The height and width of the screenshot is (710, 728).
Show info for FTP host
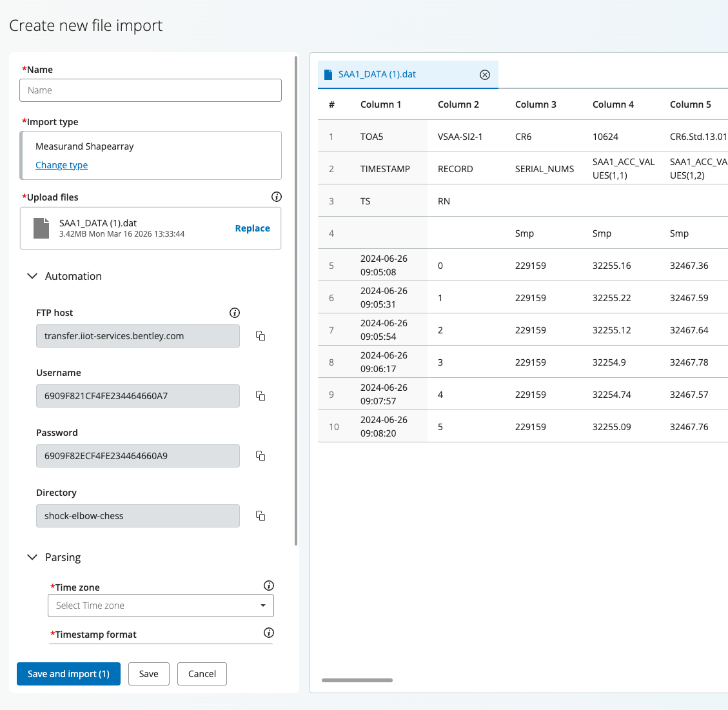click(235, 313)
